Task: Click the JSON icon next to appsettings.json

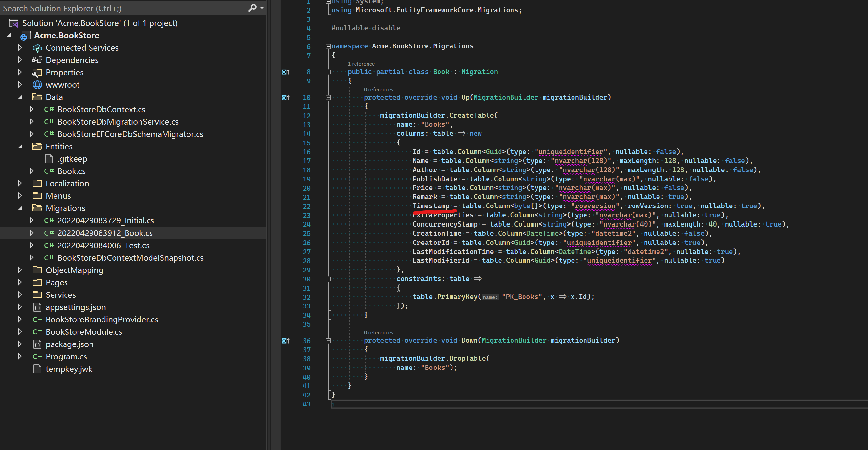Action: click(x=37, y=307)
